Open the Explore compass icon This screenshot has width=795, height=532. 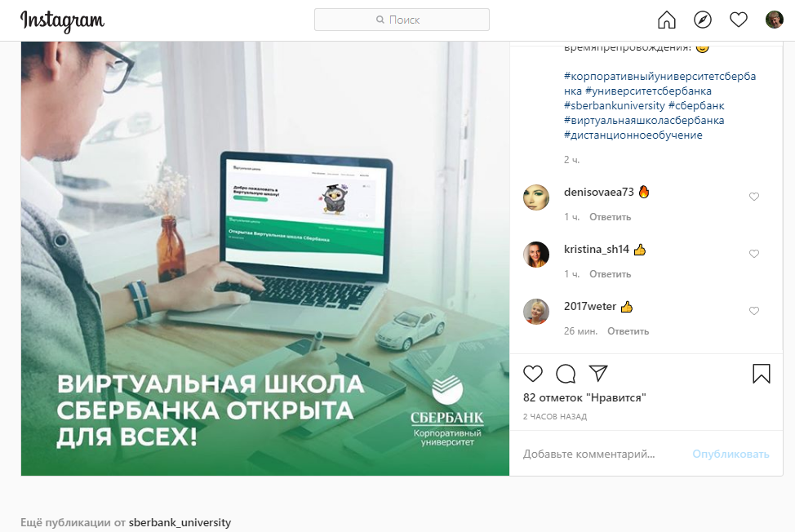[702, 20]
